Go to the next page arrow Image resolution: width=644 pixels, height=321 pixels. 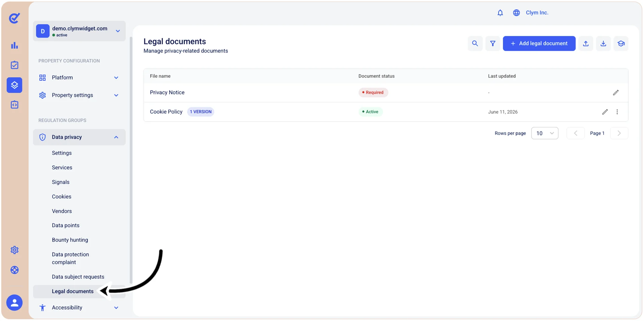pyautogui.click(x=619, y=133)
